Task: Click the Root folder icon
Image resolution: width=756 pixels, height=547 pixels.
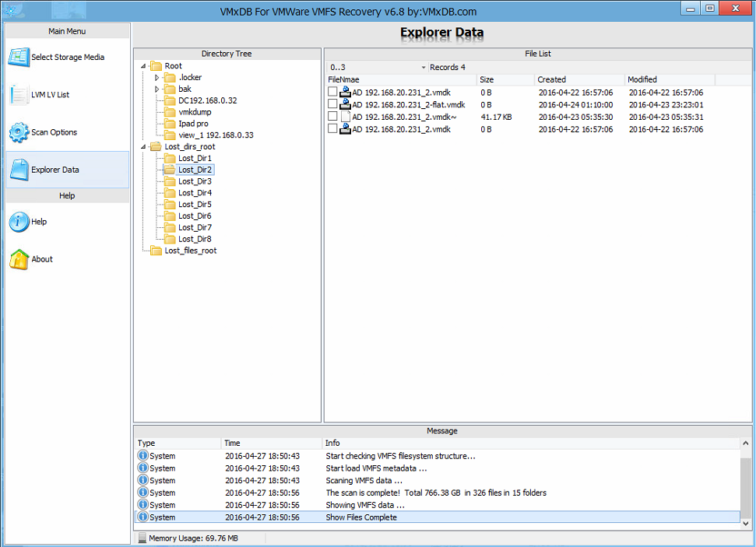Action: (x=156, y=66)
